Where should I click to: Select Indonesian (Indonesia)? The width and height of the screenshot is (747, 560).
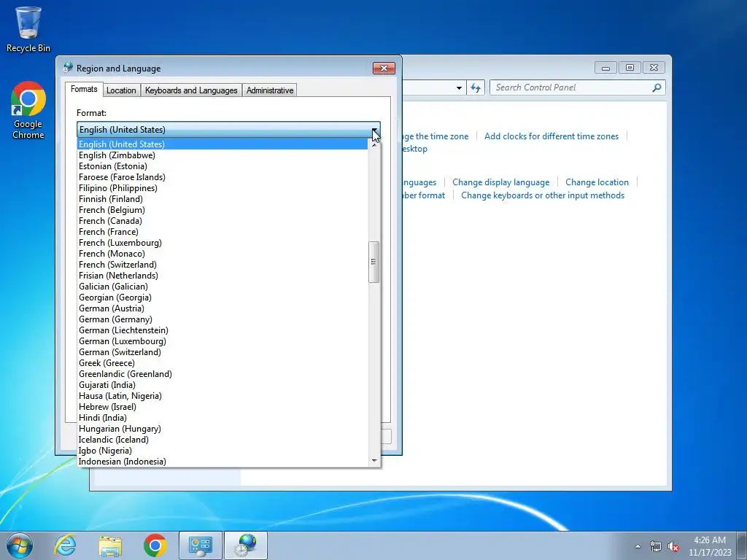(x=222, y=462)
